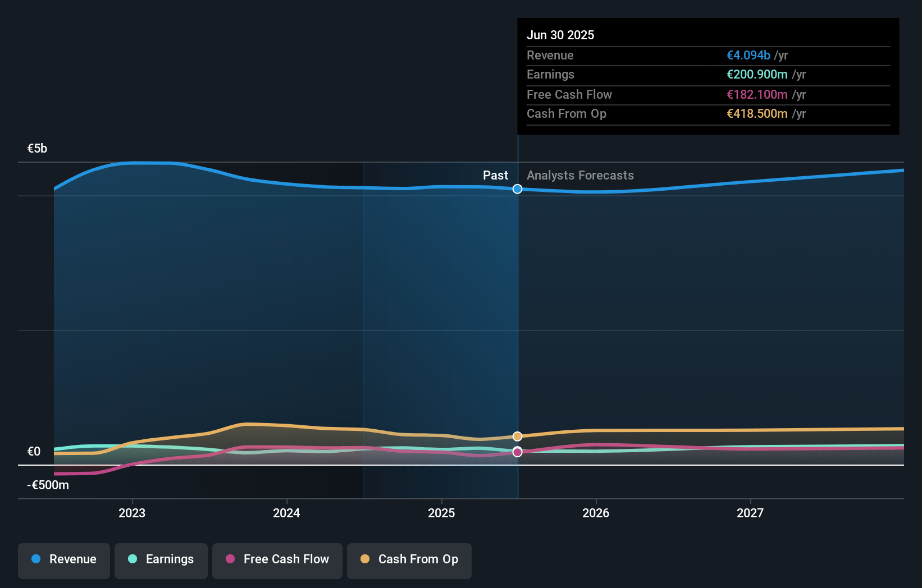Image resolution: width=922 pixels, height=588 pixels.
Task: Click the orange Cash From Op legend dot
Action: coord(365,559)
